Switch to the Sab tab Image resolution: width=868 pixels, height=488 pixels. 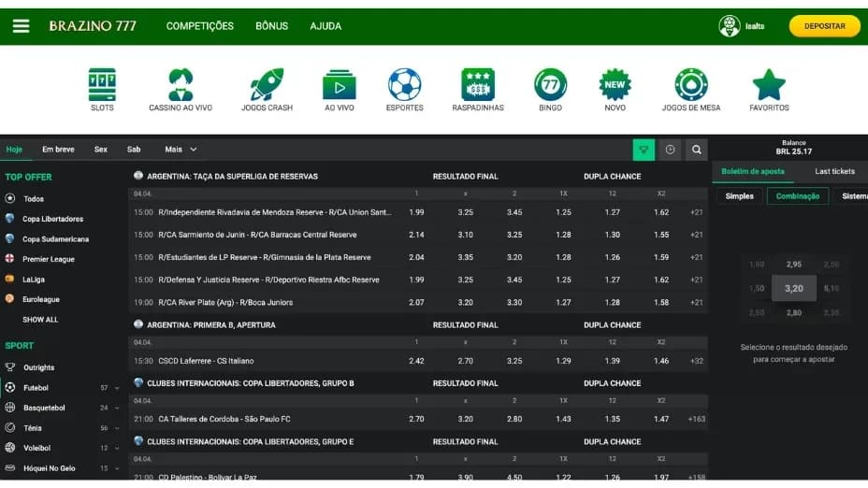[134, 150]
